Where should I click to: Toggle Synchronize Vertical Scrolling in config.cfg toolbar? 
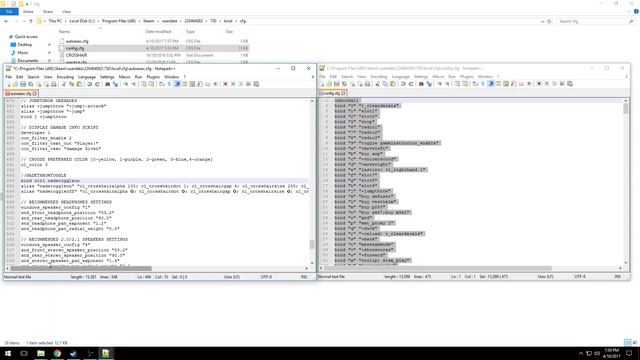click(x=457, y=84)
